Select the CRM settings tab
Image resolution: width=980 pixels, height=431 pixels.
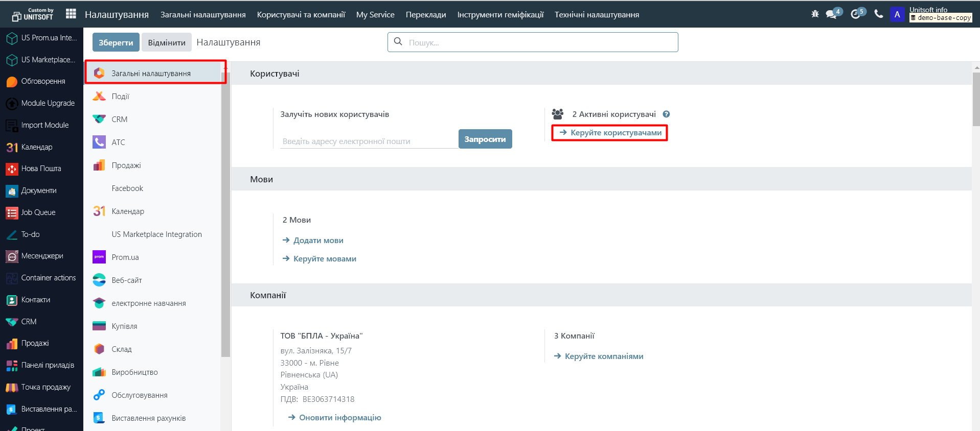[x=120, y=119]
